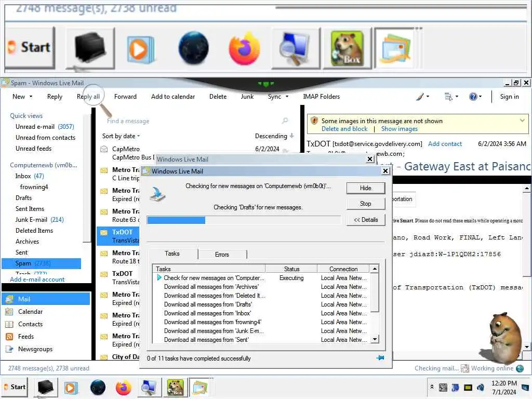The height and width of the screenshot is (399, 532).
Task: Click Junk in the toolbar
Action: [247, 97]
